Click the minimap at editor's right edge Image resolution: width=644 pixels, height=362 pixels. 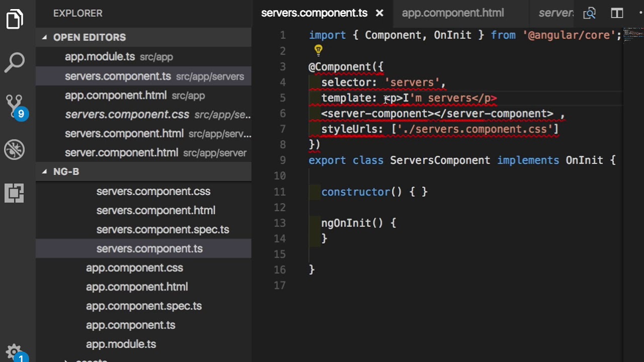(x=633, y=35)
